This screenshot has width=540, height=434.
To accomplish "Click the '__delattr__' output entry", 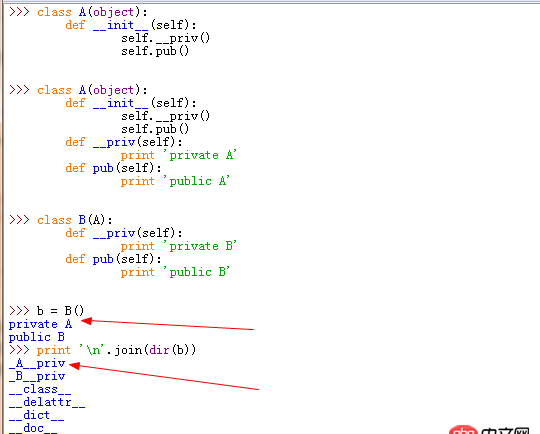I will 47,402.
